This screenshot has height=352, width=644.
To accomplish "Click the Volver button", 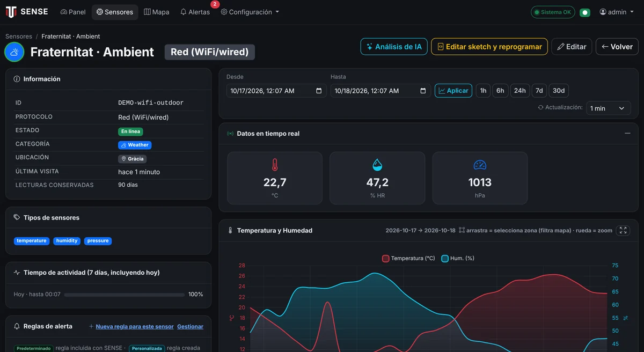I will click(x=617, y=47).
